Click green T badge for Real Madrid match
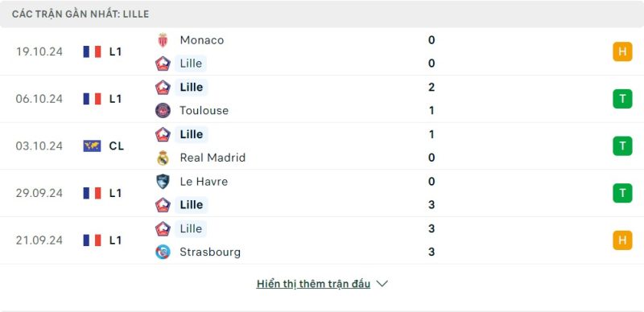This screenshot has height=312, width=644. click(x=622, y=146)
